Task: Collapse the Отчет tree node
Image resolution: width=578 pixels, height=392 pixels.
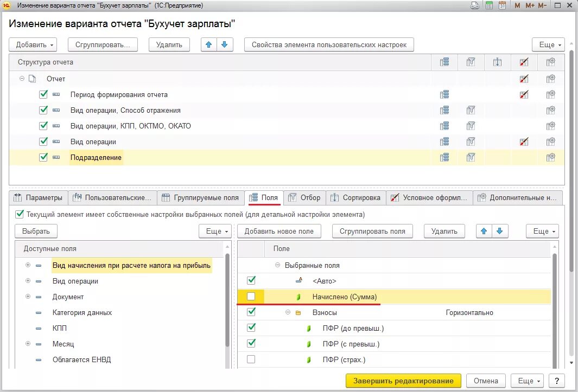Action: coord(22,79)
